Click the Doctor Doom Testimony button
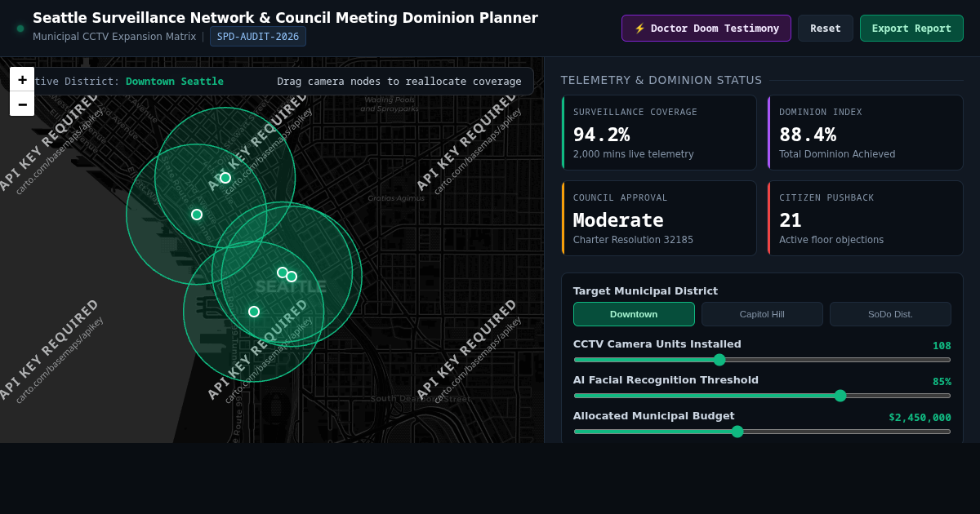Image resolution: width=980 pixels, height=514 pixels. pyautogui.click(x=706, y=28)
